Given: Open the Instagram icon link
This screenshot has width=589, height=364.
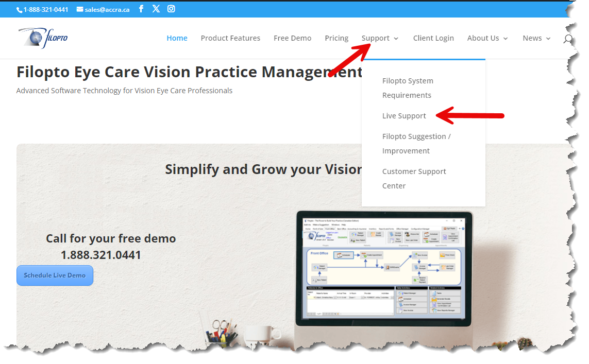Looking at the screenshot, I should pyautogui.click(x=171, y=9).
